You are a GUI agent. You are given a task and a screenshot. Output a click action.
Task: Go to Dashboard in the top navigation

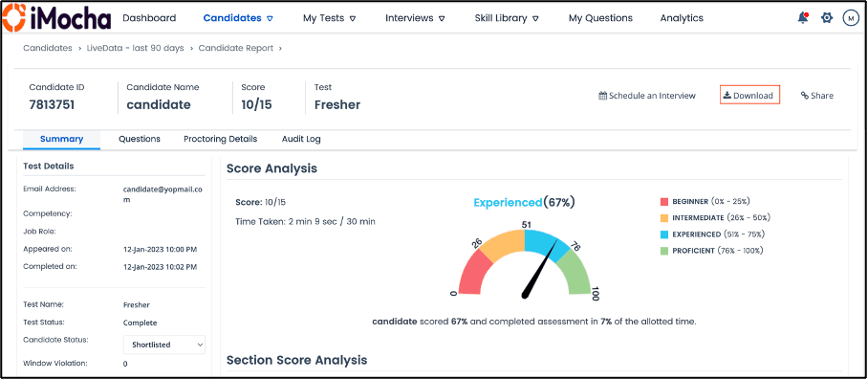point(149,18)
